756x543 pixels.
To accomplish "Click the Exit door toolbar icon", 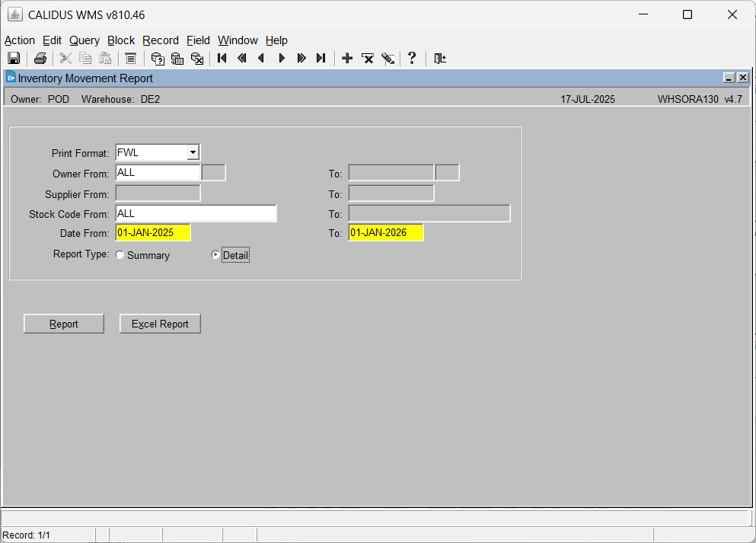I will tap(440, 59).
